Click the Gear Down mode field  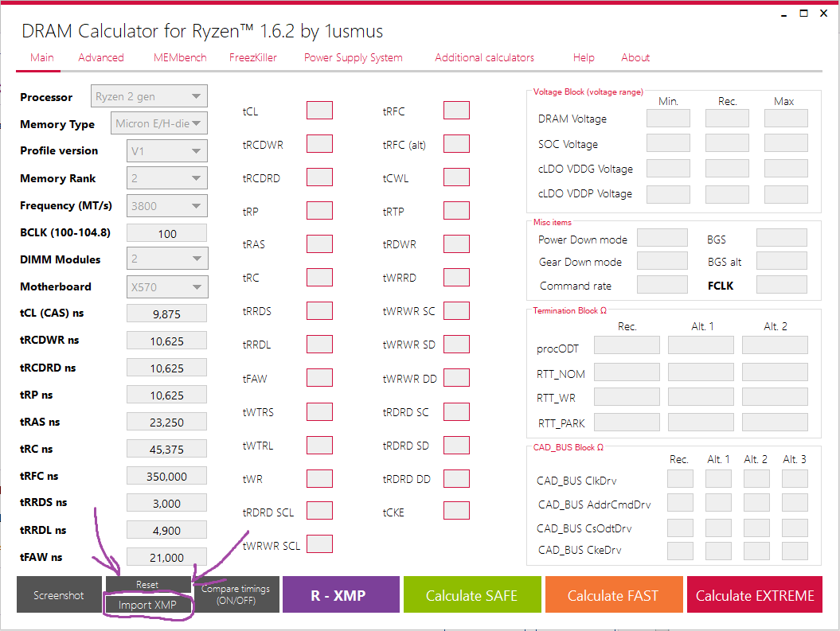click(x=662, y=261)
